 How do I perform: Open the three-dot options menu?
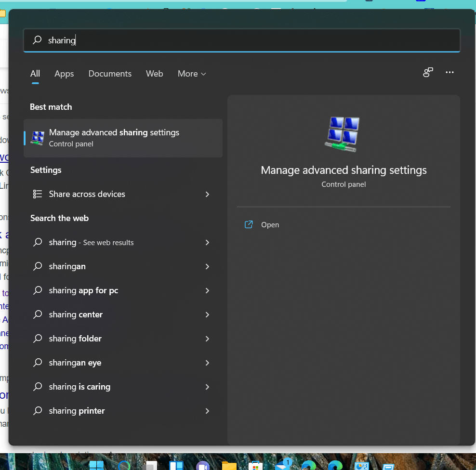coord(450,72)
